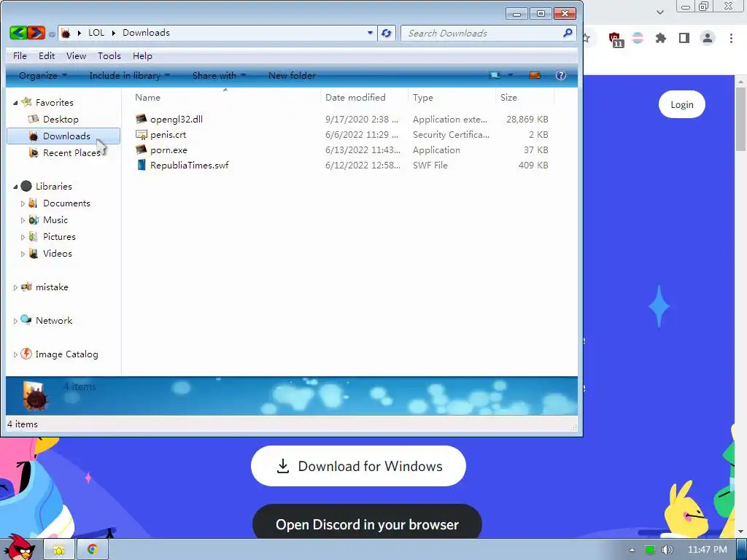747x560 pixels.
Task: Open the Videos library
Action: pos(57,253)
